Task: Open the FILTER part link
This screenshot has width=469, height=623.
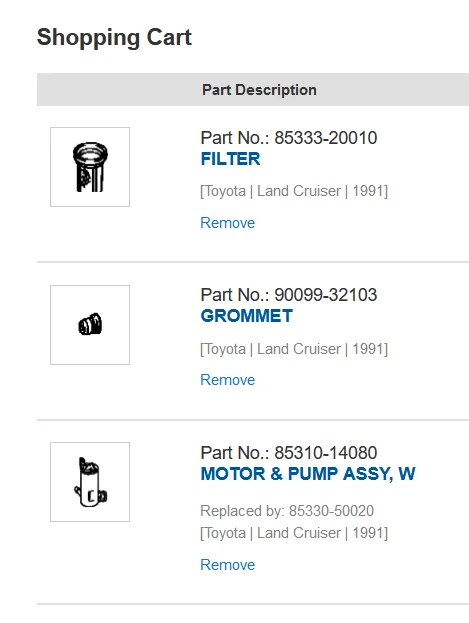Action: point(231,159)
